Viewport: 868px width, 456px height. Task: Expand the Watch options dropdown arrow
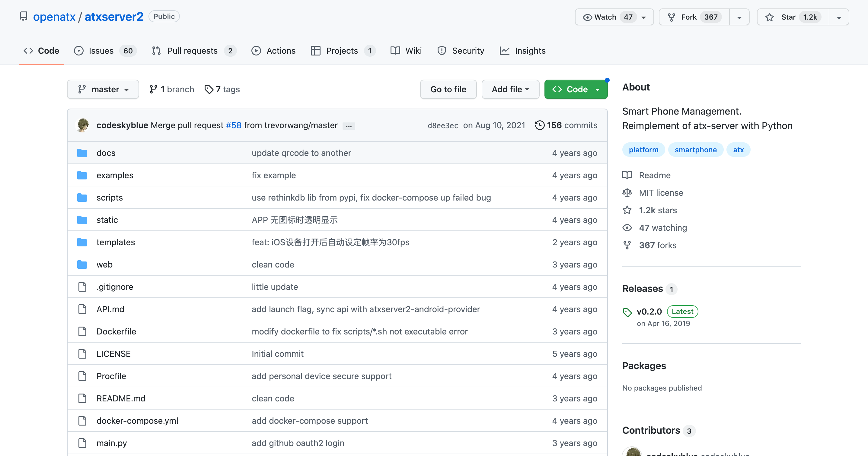[643, 17]
